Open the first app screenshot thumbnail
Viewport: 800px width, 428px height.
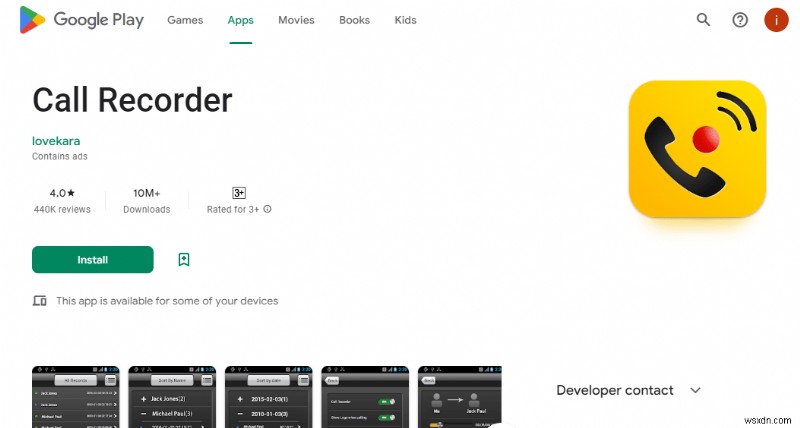click(75, 396)
